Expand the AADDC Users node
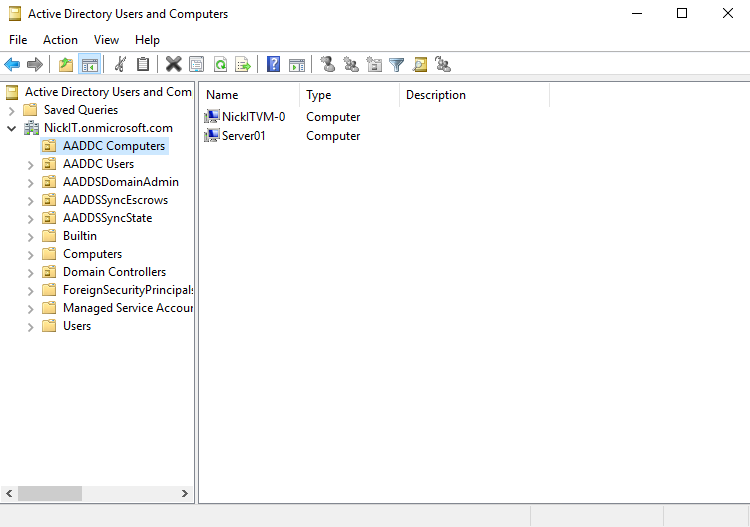 [31, 165]
